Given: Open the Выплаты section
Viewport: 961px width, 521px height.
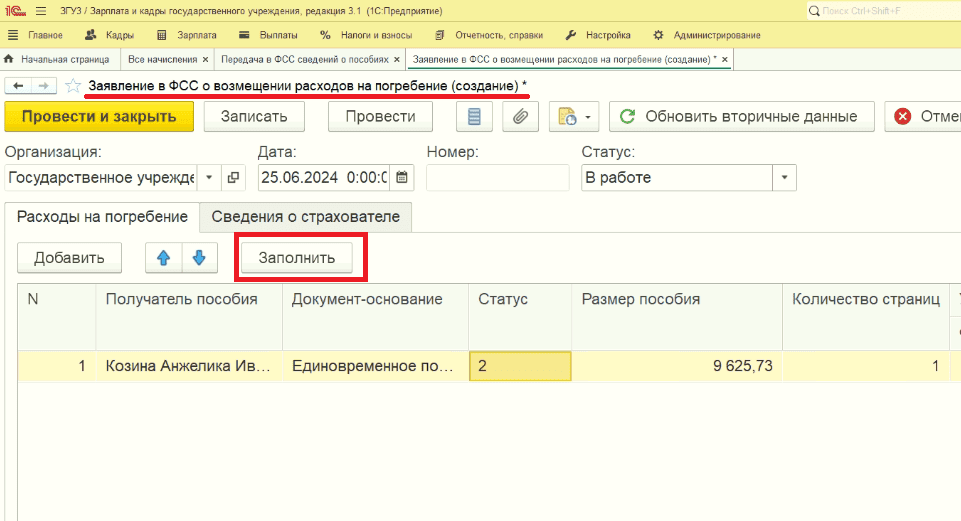Looking at the screenshot, I should pyautogui.click(x=268, y=35).
